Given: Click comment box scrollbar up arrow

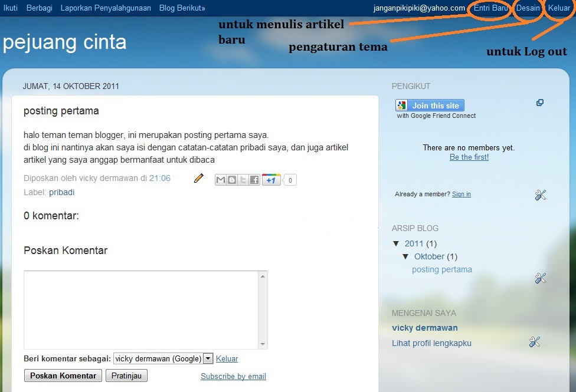Looking at the screenshot, I should coord(263,276).
